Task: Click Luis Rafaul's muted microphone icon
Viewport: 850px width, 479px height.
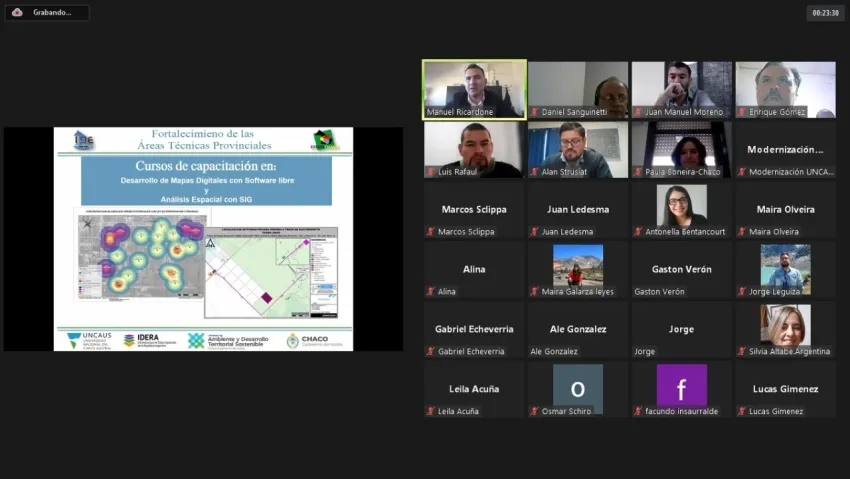Action: 431,172
